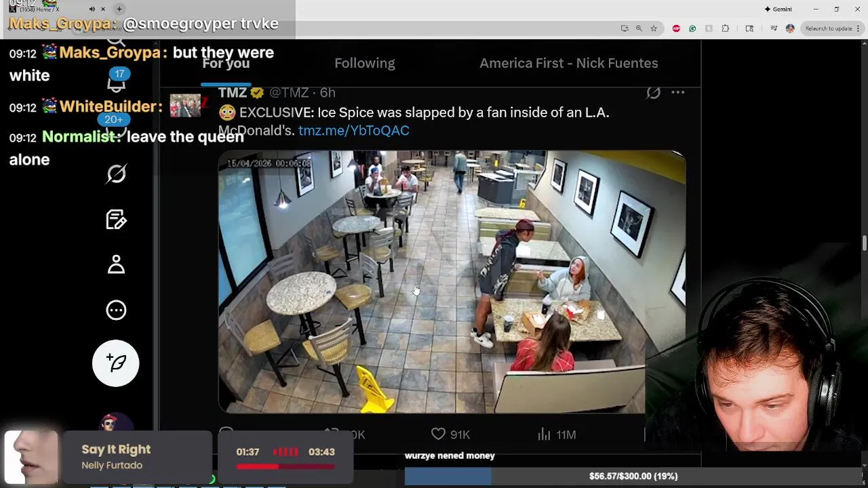This screenshot has height=488, width=868.
Task: Open a new browser tab
Action: tap(119, 9)
